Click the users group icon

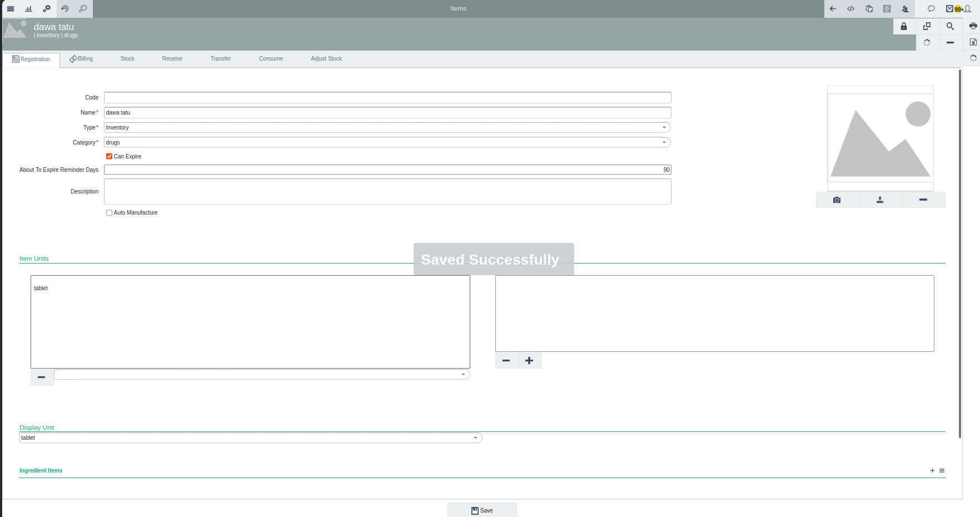click(906, 9)
